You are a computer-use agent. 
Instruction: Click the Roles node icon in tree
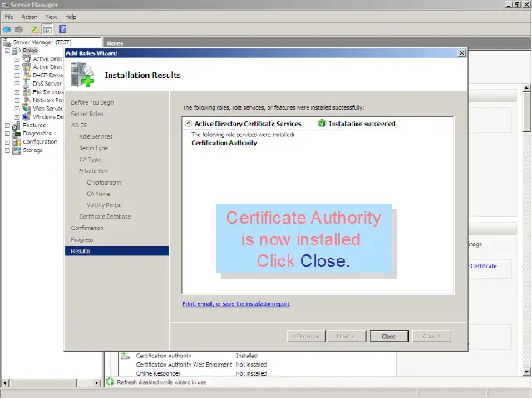coord(17,51)
